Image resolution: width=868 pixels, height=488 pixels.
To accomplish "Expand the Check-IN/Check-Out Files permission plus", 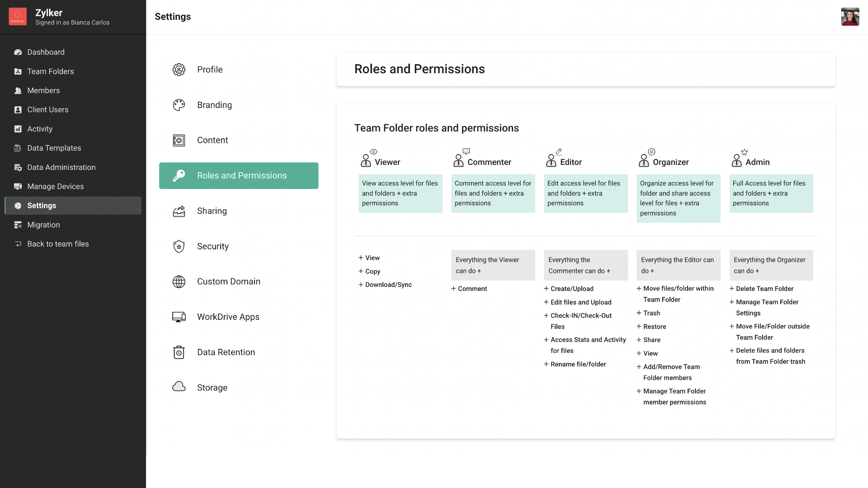I will tap(546, 315).
